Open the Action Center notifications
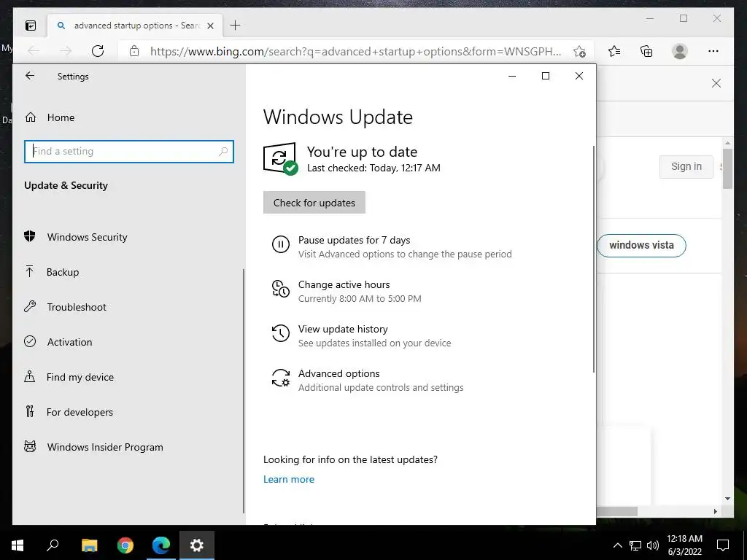This screenshot has width=747, height=560. [723, 545]
